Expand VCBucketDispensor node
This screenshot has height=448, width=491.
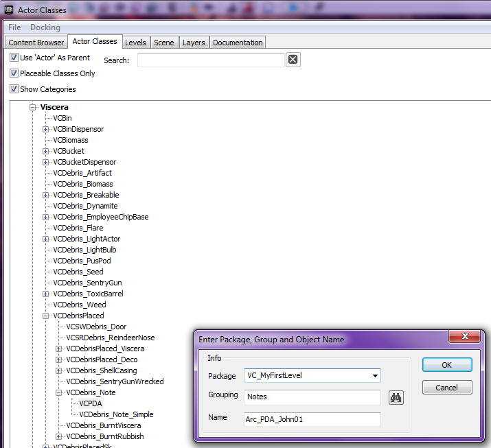[x=46, y=162]
